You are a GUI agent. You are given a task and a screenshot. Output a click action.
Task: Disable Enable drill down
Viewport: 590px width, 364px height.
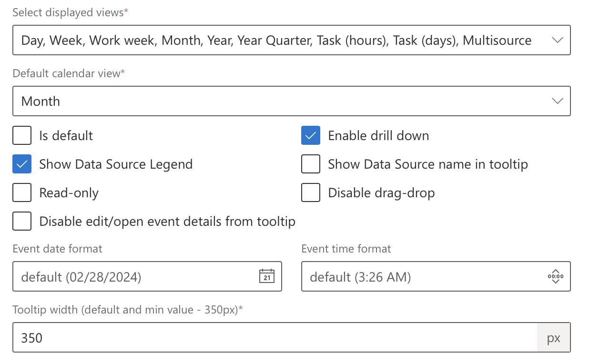(x=310, y=135)
